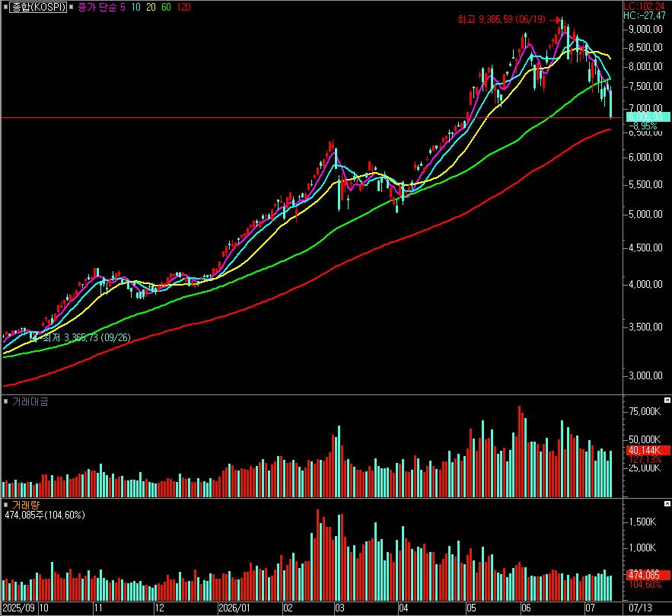
Task: Close the 거래대금 sub-chart panel
Action: point(667,400)
